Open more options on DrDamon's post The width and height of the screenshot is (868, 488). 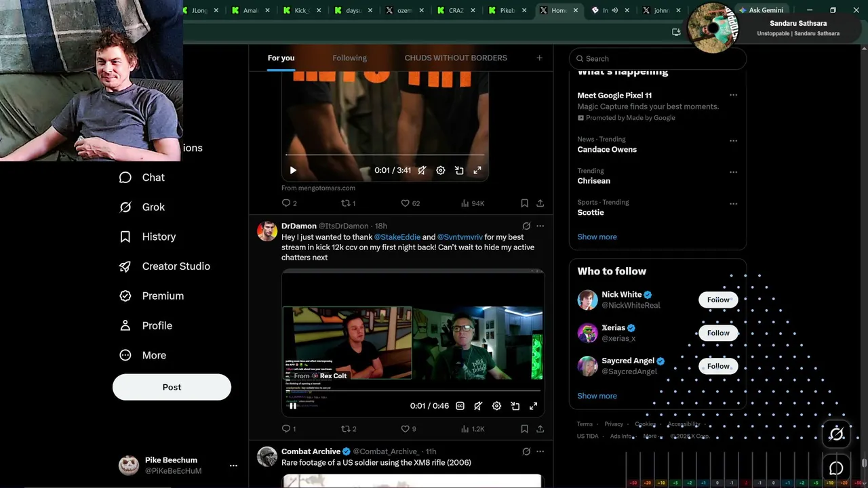coord(540,226)
